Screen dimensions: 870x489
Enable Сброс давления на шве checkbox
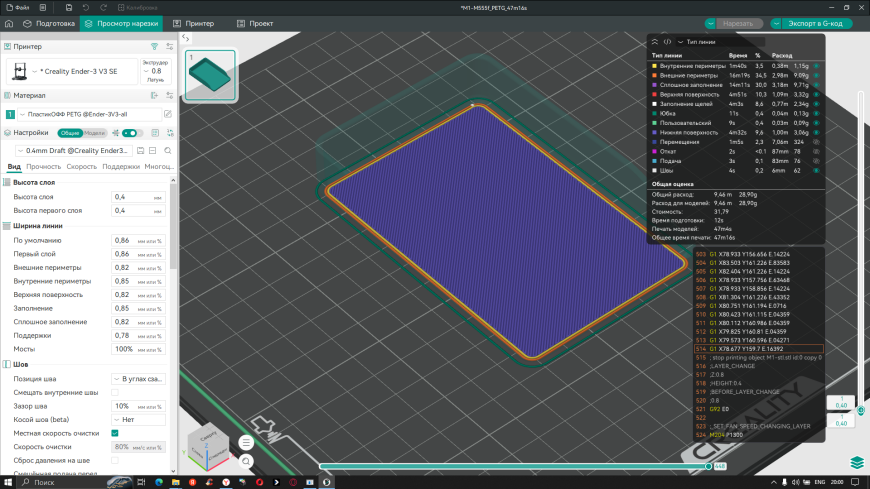pos(115,460)
